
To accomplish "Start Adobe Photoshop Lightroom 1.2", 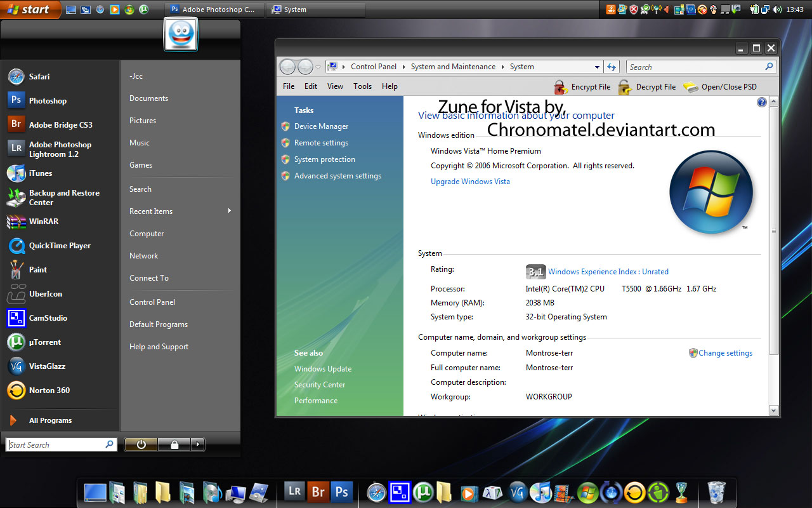I will (60, 149).
